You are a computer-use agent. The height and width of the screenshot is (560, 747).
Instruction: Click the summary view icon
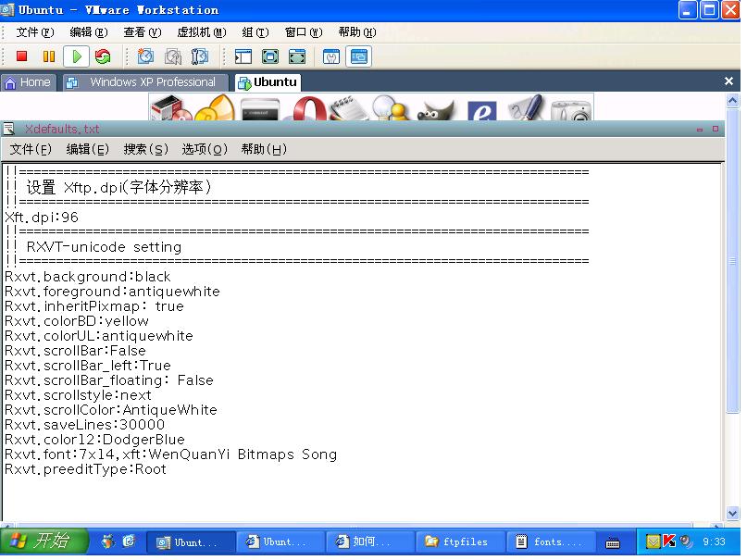tap(331, 56)
